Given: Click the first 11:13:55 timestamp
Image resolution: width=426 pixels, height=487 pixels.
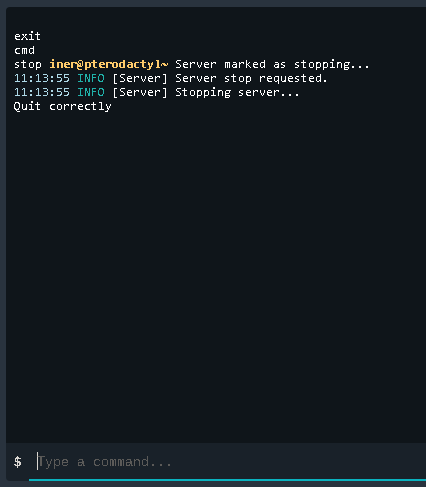Looking at the screenshot, I should point(42,78).
